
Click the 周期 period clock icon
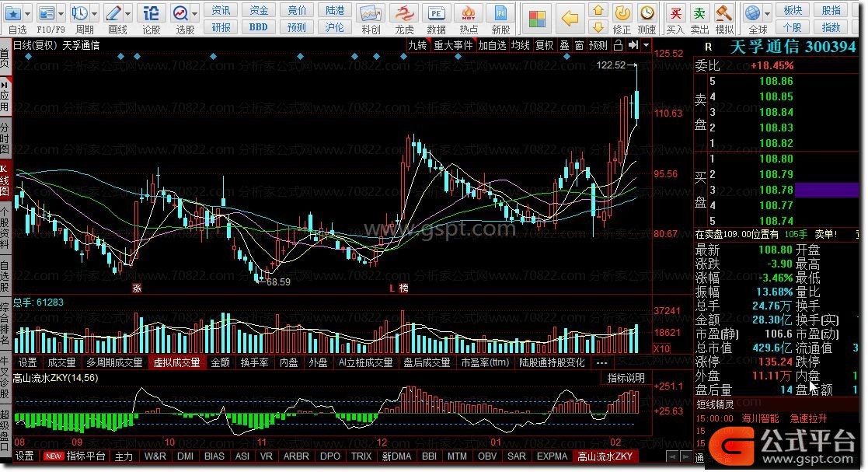(80, 12)
